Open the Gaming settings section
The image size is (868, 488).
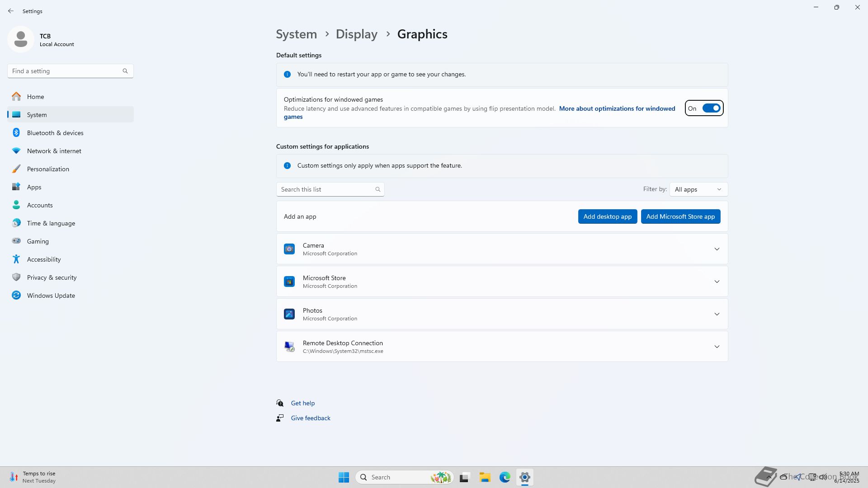point(38,241)
